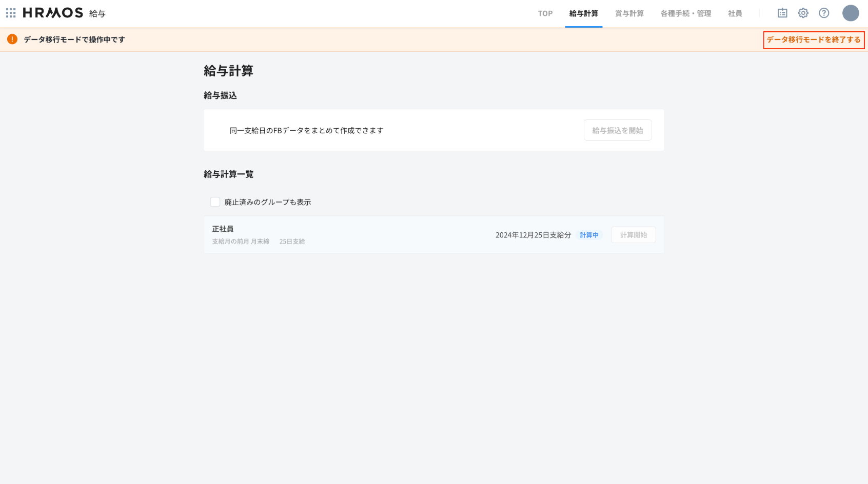Open the 正社員 payroll group row

tap(223, 229)
